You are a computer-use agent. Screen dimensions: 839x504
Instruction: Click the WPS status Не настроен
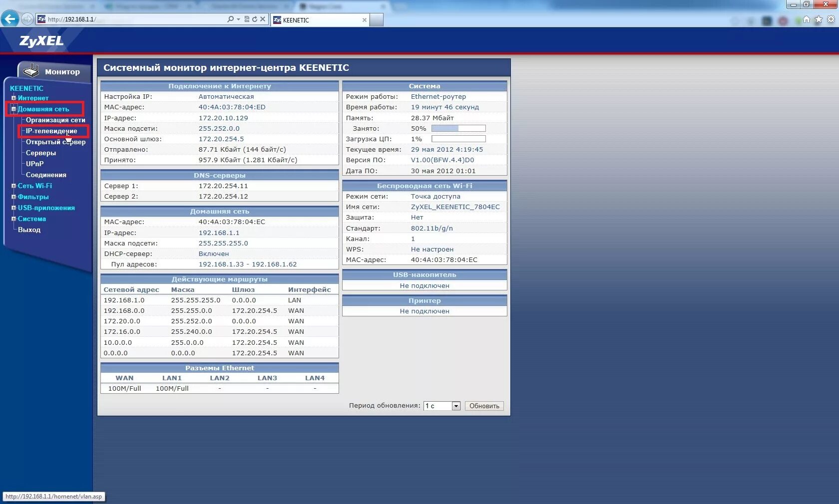(432, 250)
